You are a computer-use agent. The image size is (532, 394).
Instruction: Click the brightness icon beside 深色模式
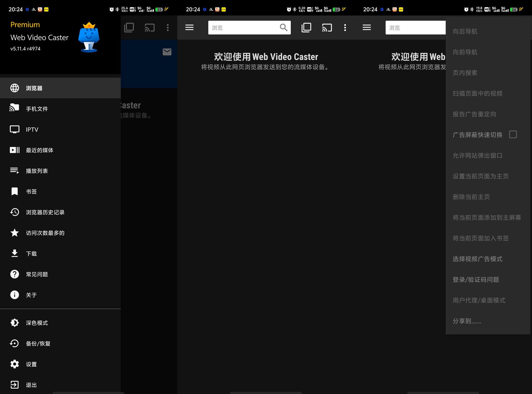click(15, 323)
